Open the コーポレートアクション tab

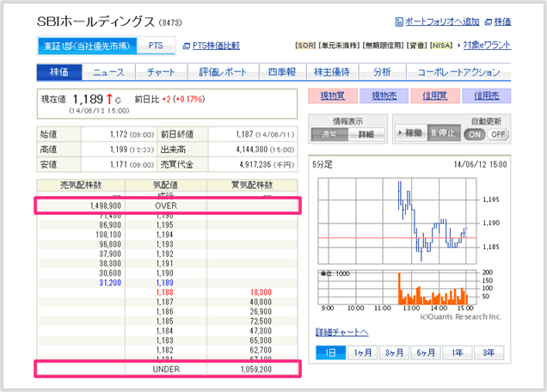point(458,72)
